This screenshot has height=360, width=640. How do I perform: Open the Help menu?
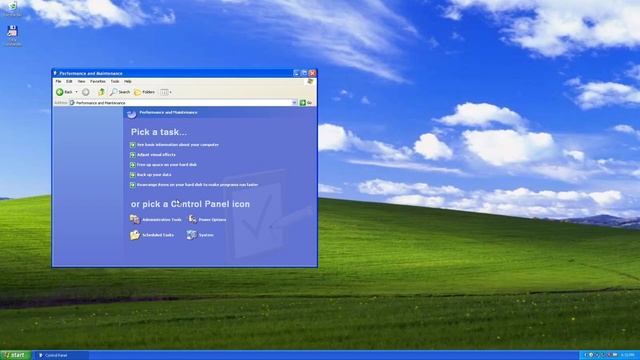[x=128, y=82]
